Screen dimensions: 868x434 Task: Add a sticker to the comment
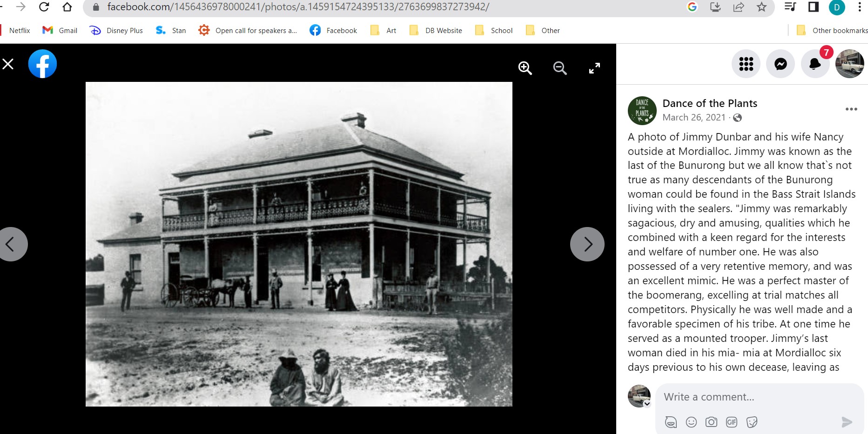click(752, 422)
